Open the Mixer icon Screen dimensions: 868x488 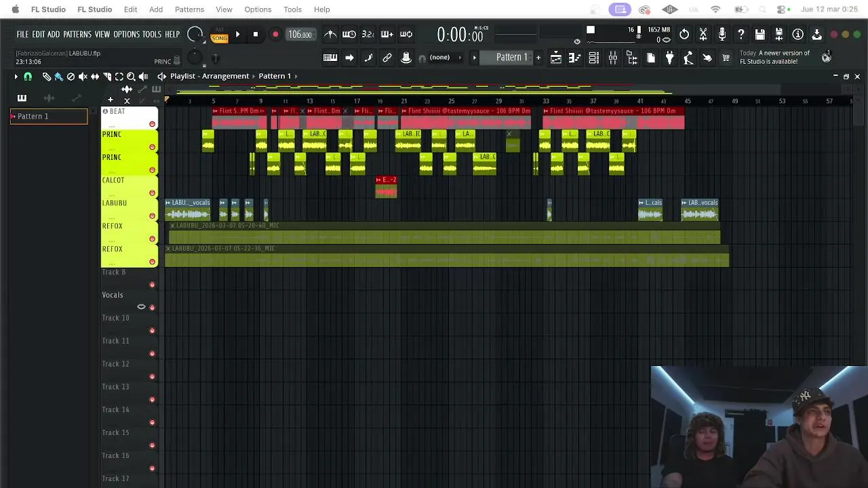(x=612, y=58)
